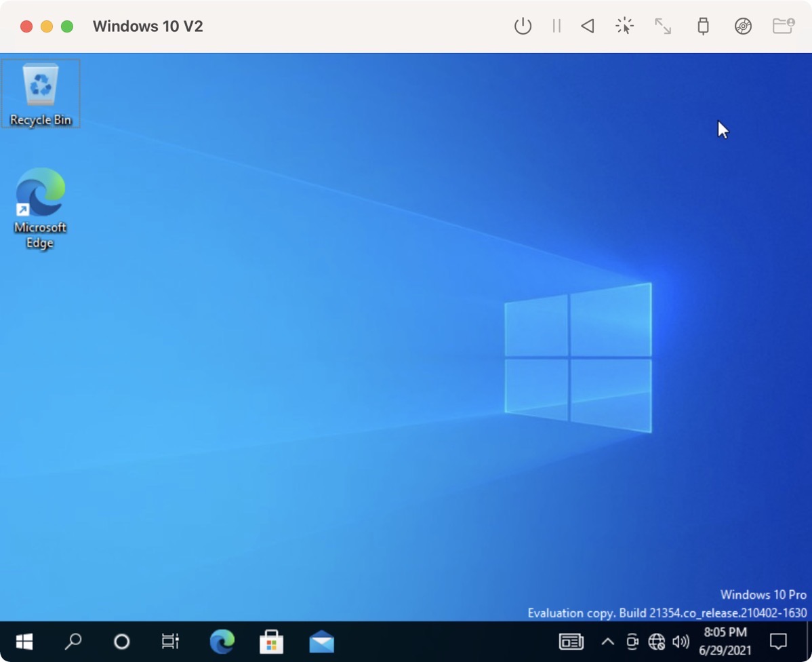Screen dimensions: 812x662
Task: Open Task View on the taskbar
Action: pos(170,641)
